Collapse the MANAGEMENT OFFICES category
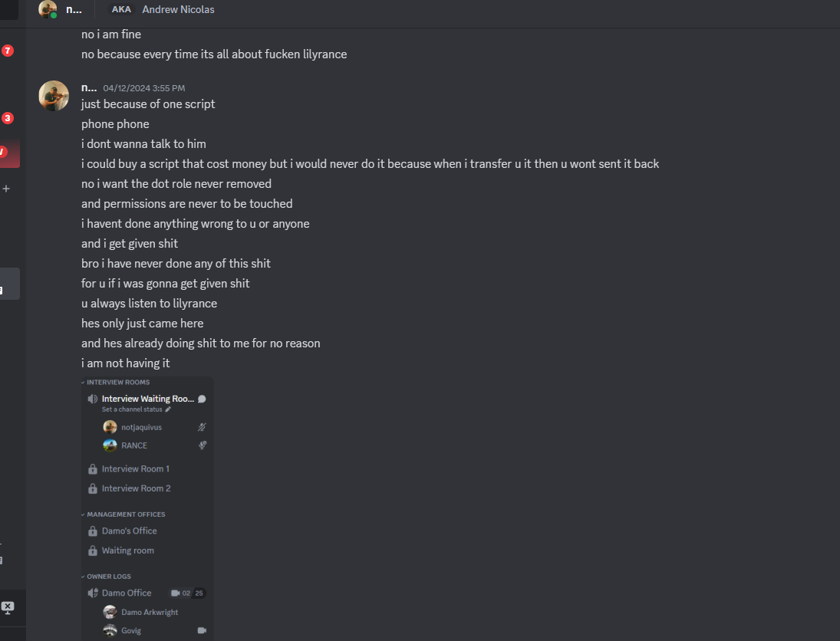 [125, 514]
